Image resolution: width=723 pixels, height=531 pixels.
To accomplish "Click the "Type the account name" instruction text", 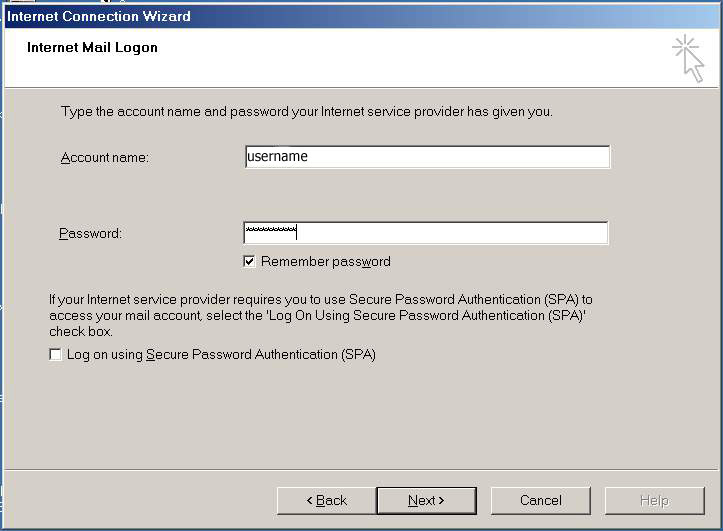I will tap(306, 112).
